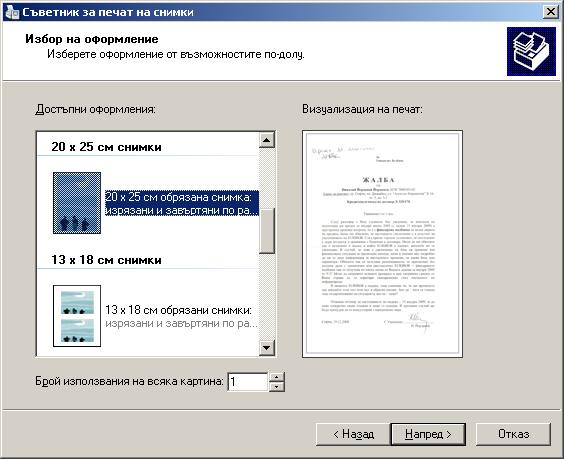The width and height of the screenshot is (564, 459).
Task: Decrease picture usage count with down spinner
Action: [277, 387]
